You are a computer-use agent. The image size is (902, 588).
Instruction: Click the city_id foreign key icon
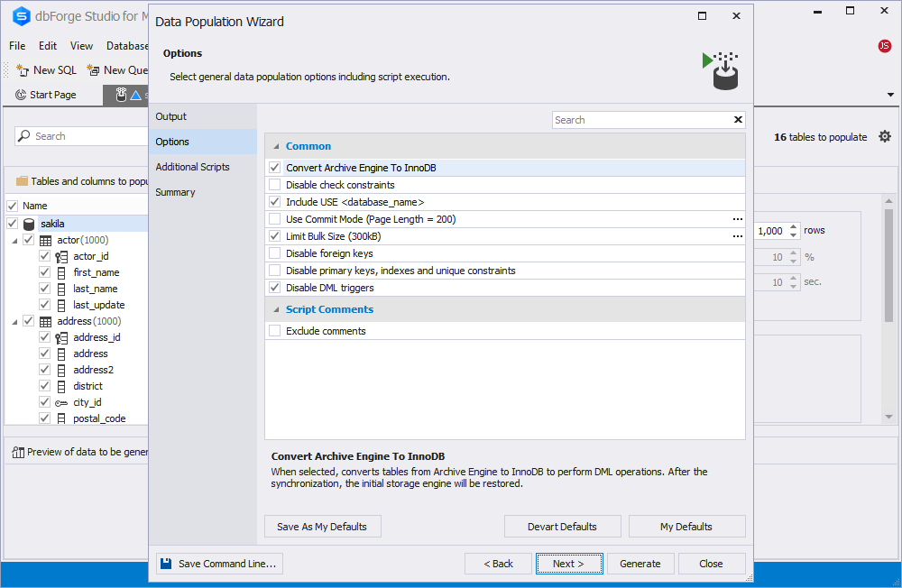61,403
